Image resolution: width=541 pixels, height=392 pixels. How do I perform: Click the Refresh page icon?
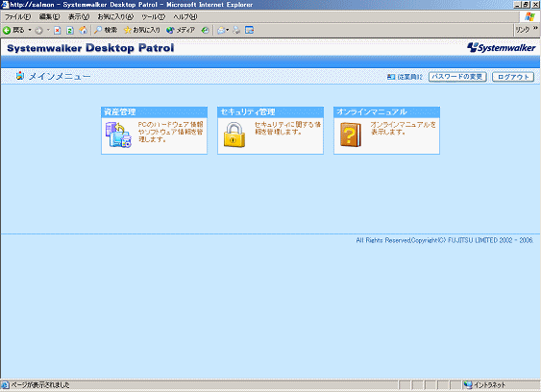click(x=70, y=31)
